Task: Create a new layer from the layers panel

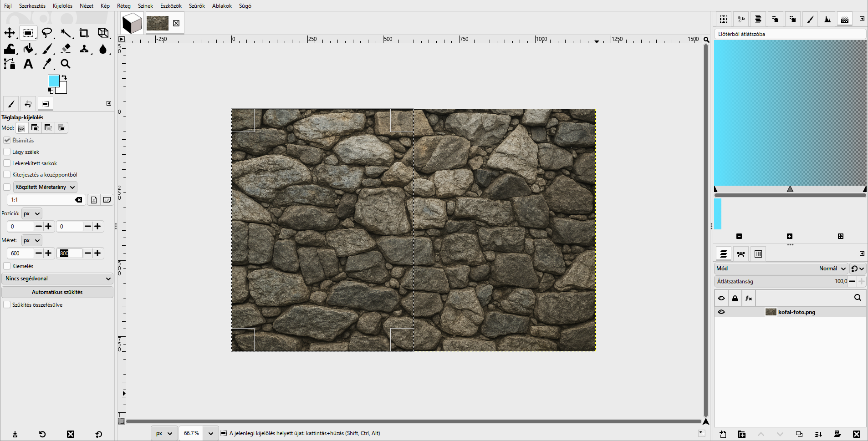Action: (723, 434)
